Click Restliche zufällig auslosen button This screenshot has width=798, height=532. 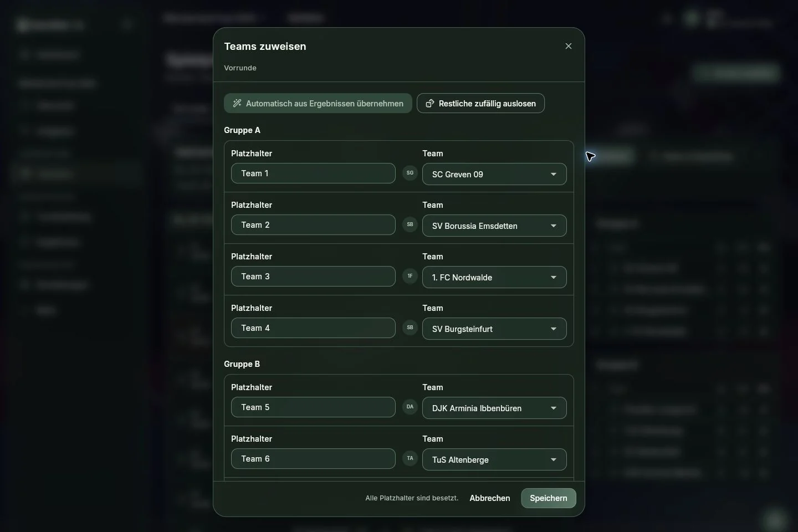click(x=480, y=104)
